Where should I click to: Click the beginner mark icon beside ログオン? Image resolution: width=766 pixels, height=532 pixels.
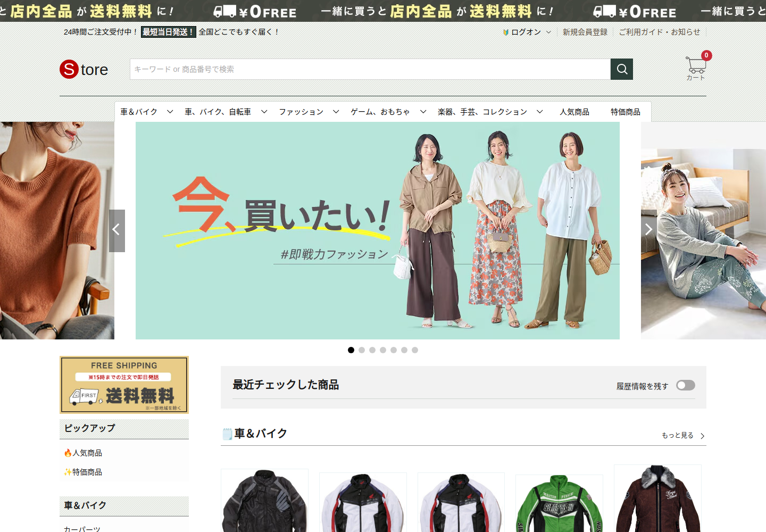506,32
